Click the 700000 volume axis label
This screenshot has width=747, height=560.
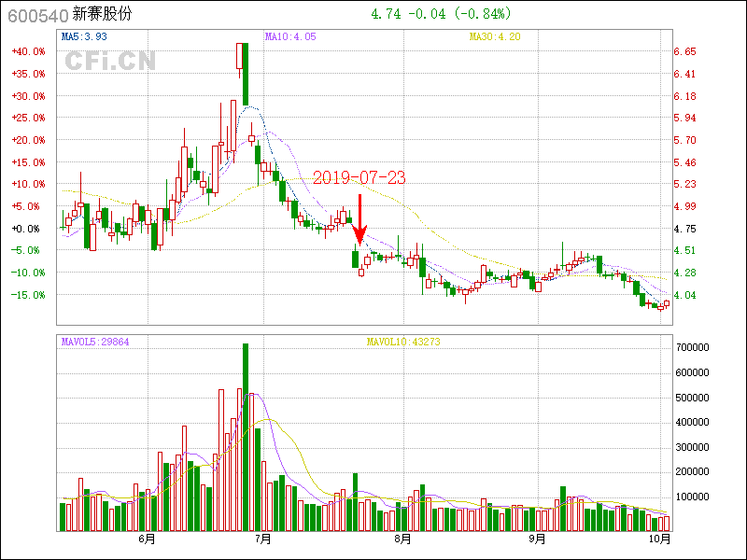pyautogui.click(x=695, y=347)
